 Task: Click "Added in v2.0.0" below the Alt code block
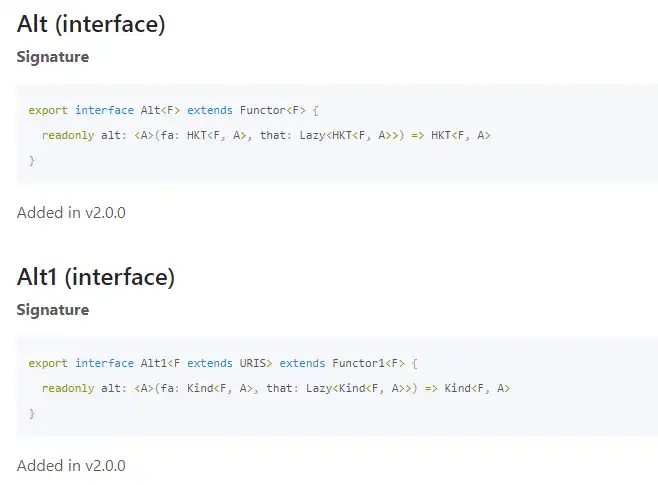click(71, 212)
